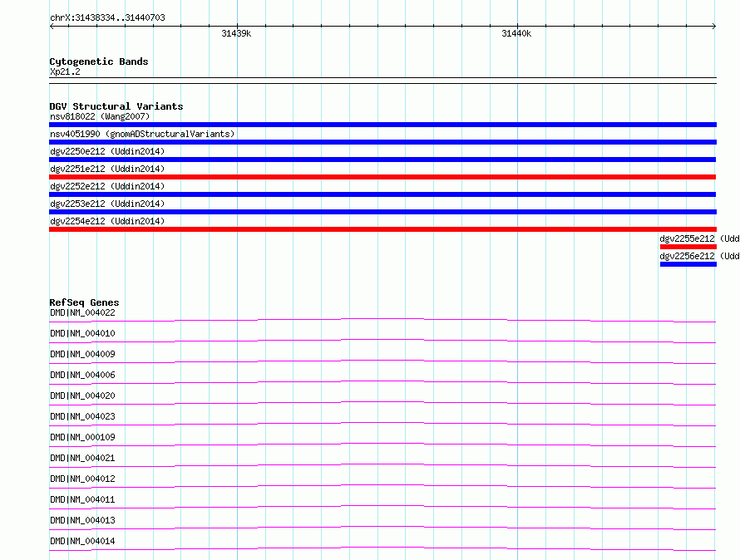Click the blue bar under nsv818022
Viewport: 740px width, 560px height.
pyautogui.click(x=382, y=125)
